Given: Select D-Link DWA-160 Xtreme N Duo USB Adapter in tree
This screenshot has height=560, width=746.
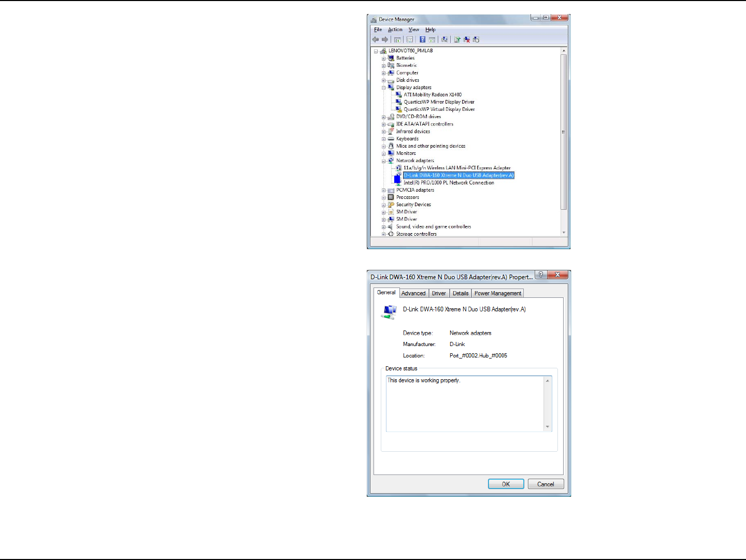Looking at the screenshot, I should [x=458, y=176].
